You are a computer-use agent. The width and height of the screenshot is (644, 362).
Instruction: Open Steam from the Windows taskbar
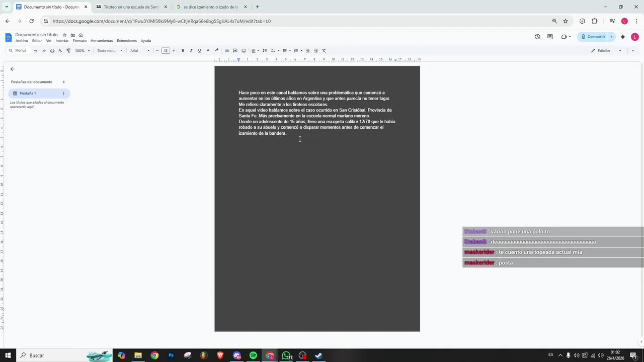(x=318, y=355)
